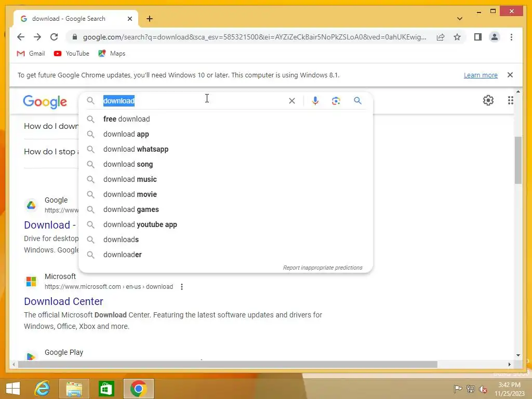Screen dimensions: 532x399
Task: Choose the download whatsapp suggestion
Action: pyautogui.click(x=225, y=149)
